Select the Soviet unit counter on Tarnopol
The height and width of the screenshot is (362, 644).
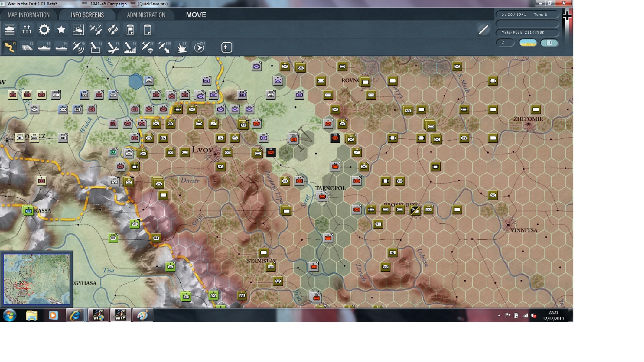tap(322, 197)
